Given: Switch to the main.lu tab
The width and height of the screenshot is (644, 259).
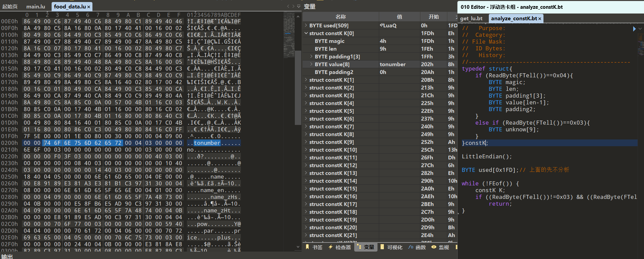Looking at the screenshot, I should (x=36, y=6).
